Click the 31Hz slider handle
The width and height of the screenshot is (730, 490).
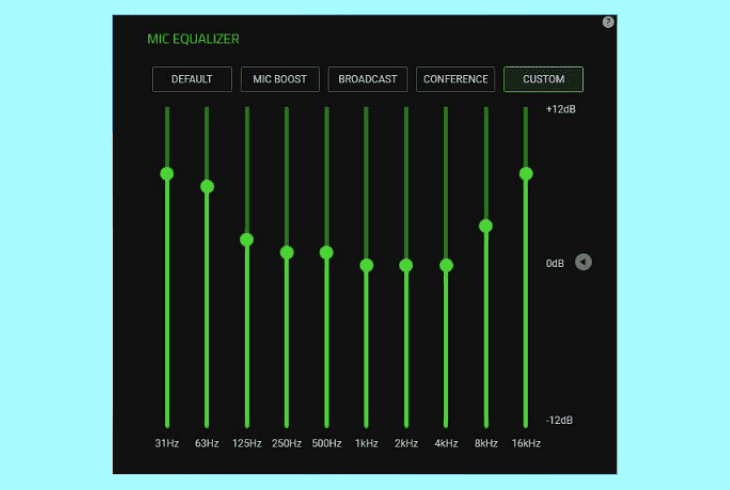[x=167, y=174]
